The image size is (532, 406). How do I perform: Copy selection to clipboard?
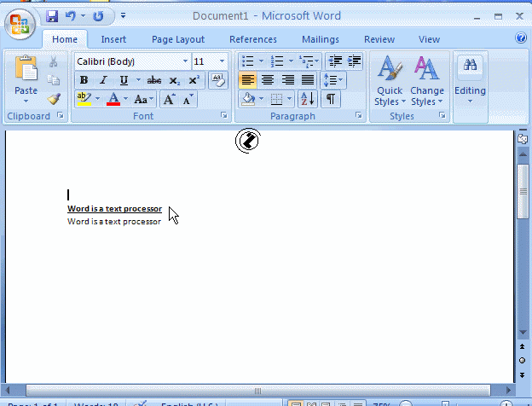click(53, 80)
